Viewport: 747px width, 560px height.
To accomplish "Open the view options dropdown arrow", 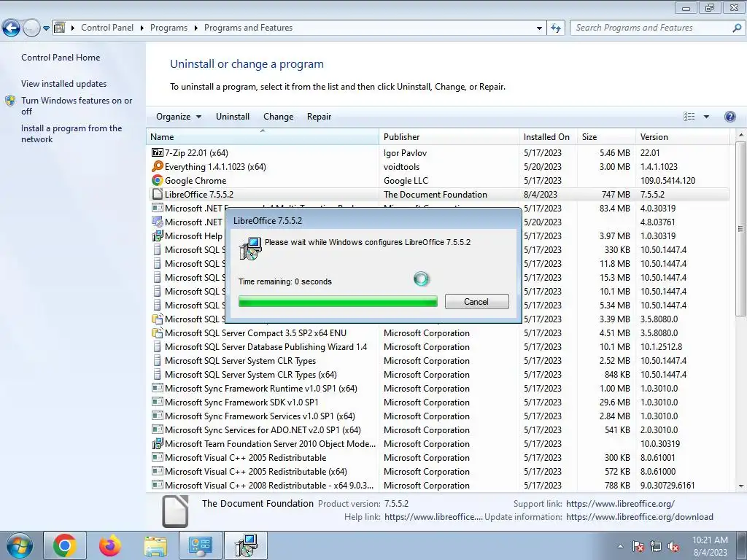I will coord(706,117).
